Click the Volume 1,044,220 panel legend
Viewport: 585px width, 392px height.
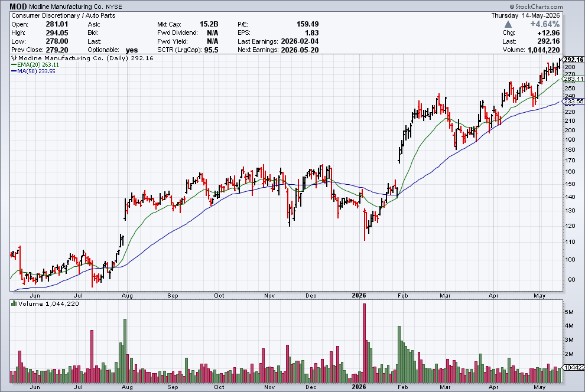[48, 303]
